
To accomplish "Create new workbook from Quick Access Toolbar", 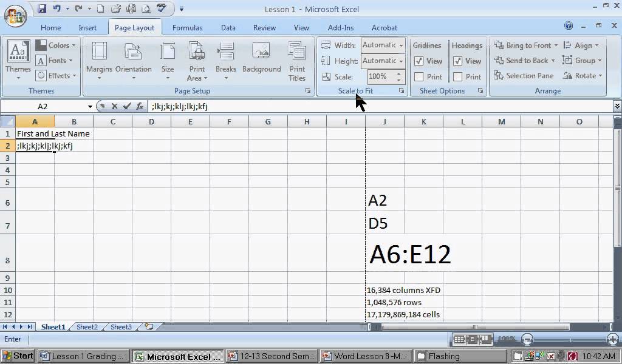I will pyautogui.click(x=100, y=8).
